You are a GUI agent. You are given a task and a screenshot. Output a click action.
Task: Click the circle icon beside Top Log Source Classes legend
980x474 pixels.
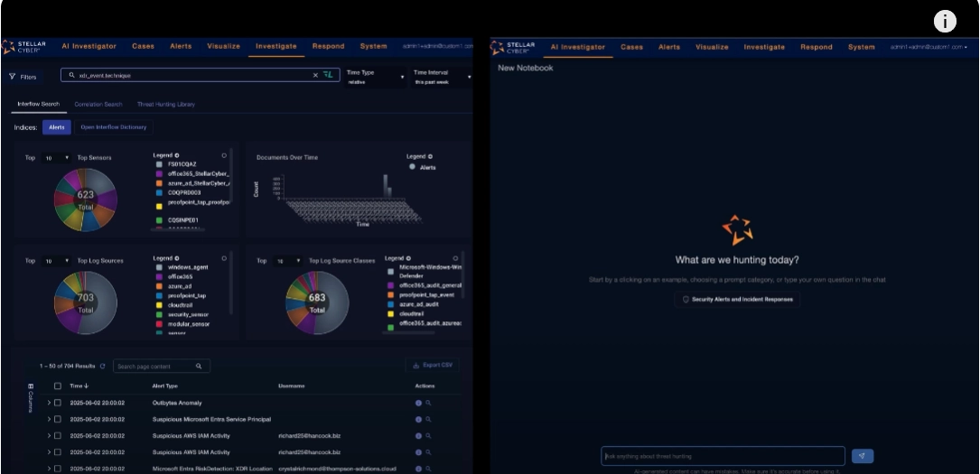tap(455, 258)
